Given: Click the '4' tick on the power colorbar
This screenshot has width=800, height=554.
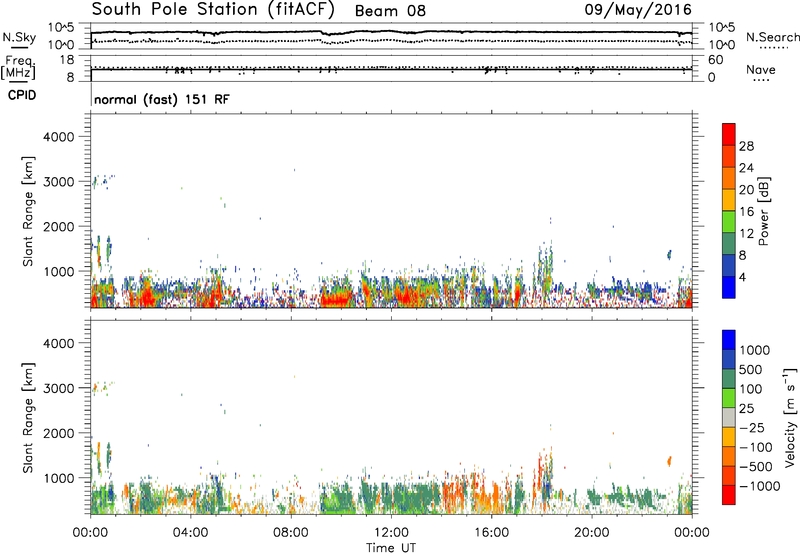Looking at the screenshot, I should [x=742, y=277].
